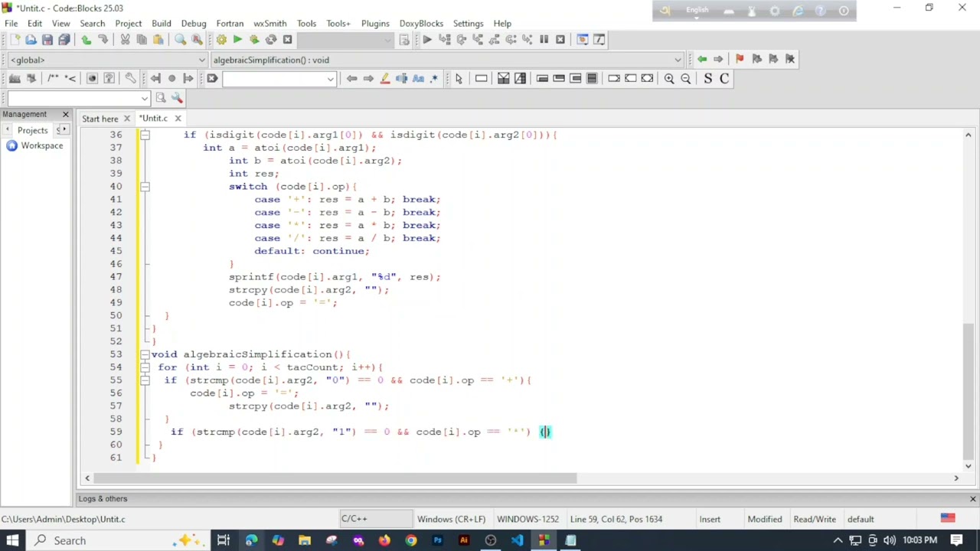
Task: Toggle Insert mode in the status bar
Action: (710, 519)
